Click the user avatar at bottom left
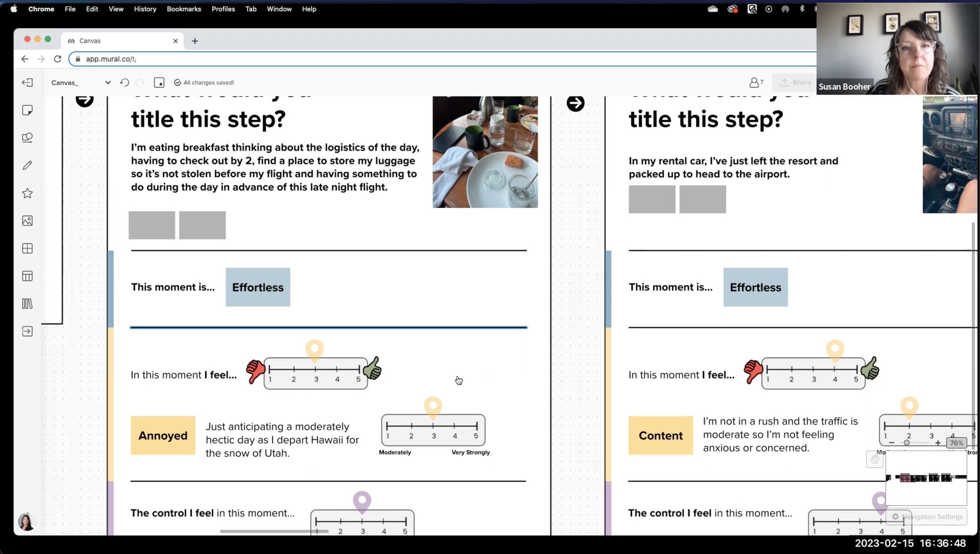Screen dimensions: 980x554 (26, 522)
